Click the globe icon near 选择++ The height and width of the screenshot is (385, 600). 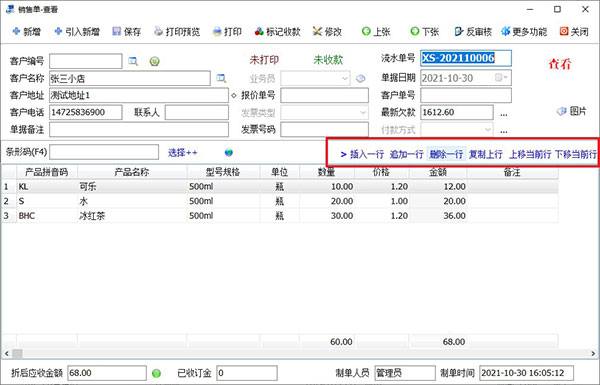tap(229, 153)
